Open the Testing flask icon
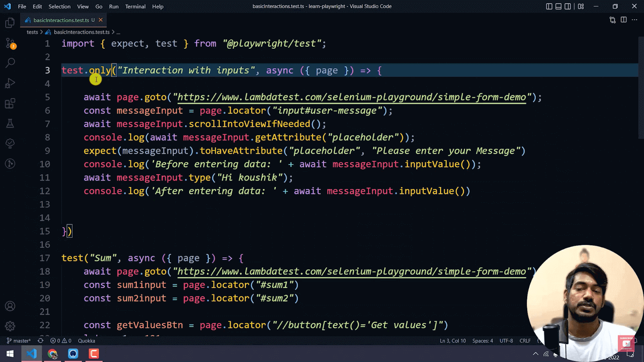 10,123
